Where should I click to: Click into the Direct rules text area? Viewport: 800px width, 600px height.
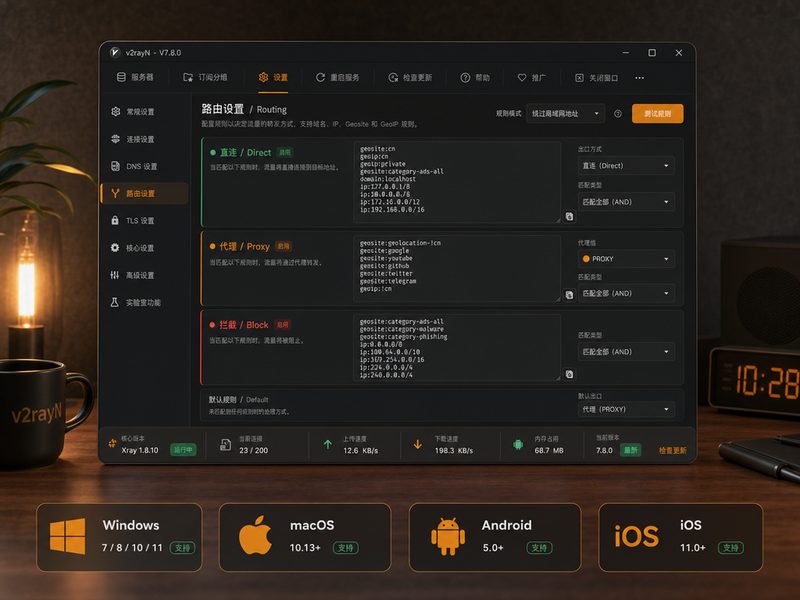(x=457, y=182)
